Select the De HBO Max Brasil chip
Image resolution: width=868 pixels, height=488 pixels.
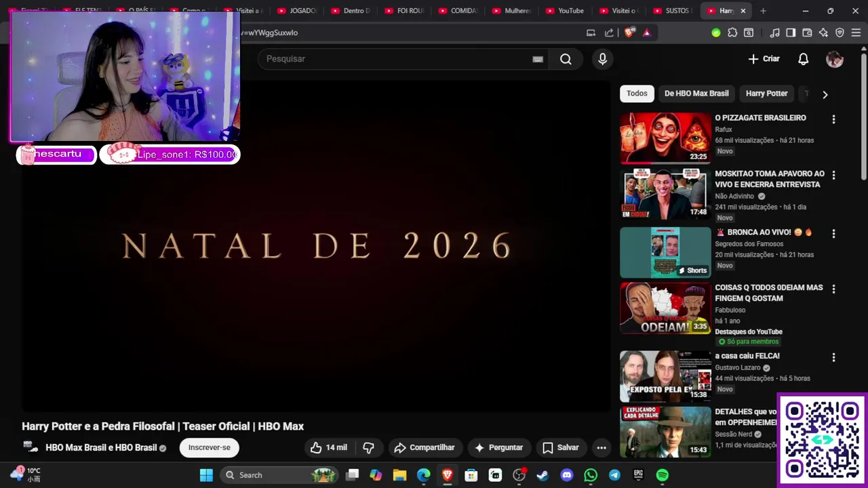(696, 94)
